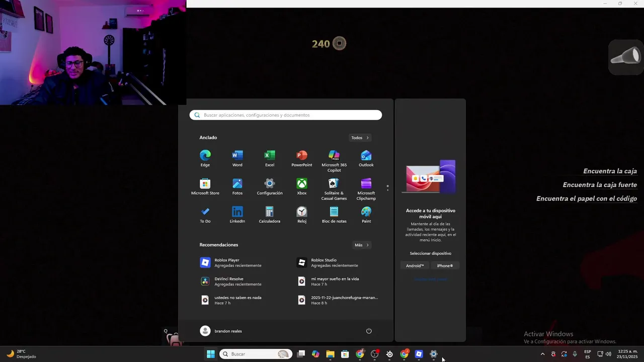Launch the Xbox app
Screen dimensions: 644x362
pos(302,187)
